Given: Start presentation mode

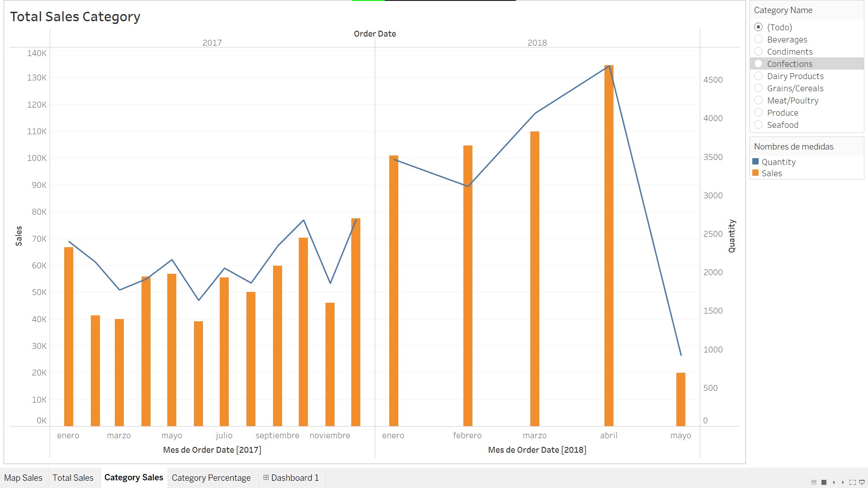Looking at the screenshot, I should (862, 483).
